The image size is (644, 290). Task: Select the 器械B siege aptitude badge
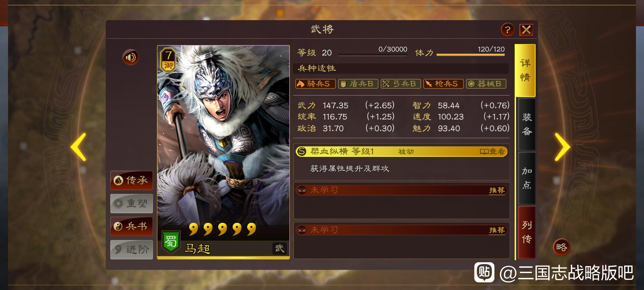coord(486,84)
